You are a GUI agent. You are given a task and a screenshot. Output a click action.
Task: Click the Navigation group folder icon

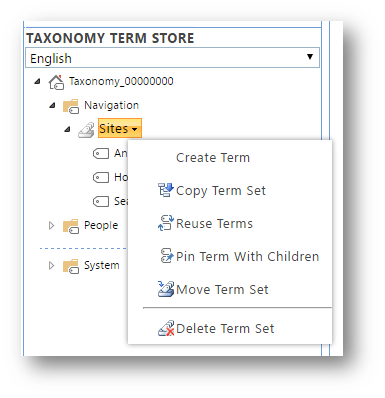[71, 106]
